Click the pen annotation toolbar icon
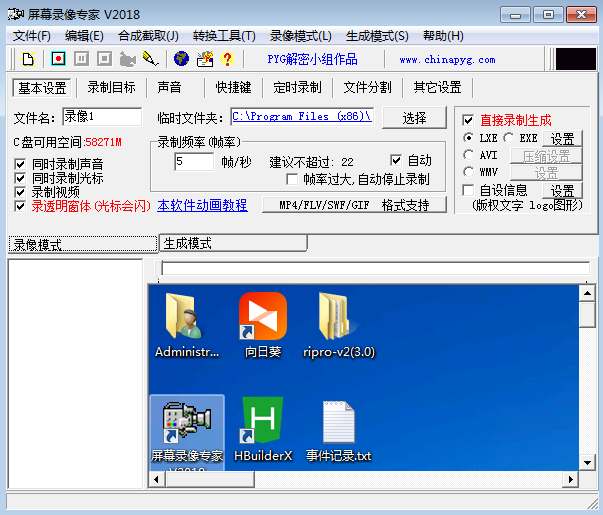 (150, 59)
